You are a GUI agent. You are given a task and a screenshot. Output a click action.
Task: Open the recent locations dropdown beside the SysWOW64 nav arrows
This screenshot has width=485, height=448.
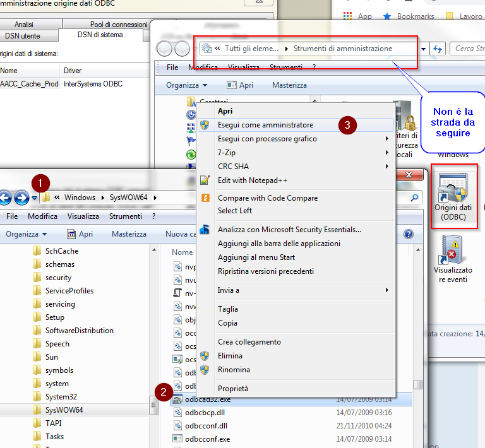pos(34,198)
